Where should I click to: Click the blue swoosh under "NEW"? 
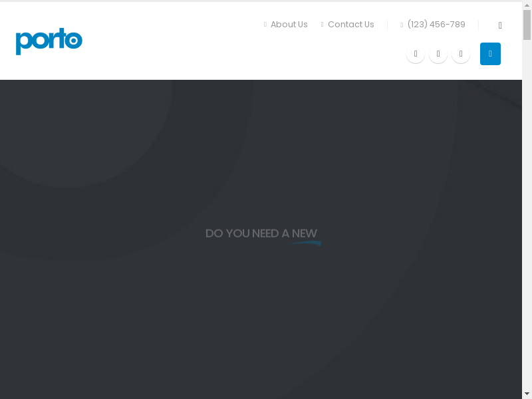point(305,243)
